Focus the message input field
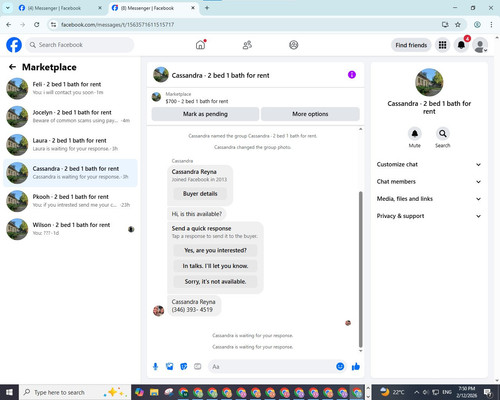 click(x=271, y=367)
